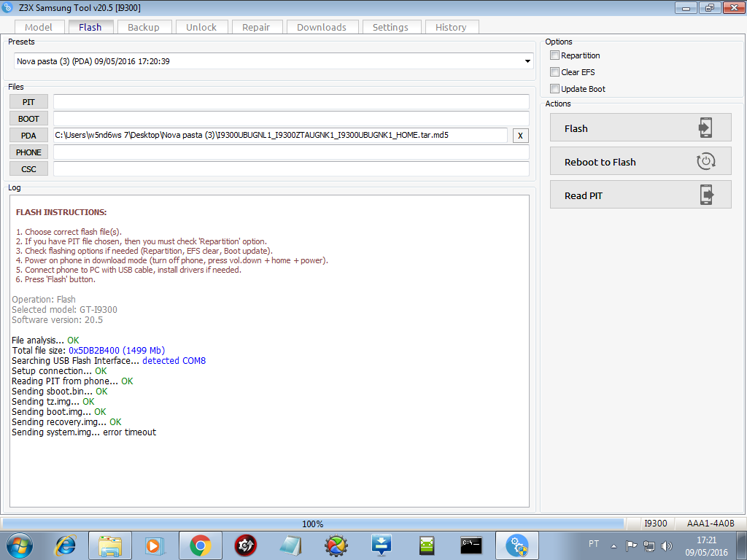Click the CSC file path field
The image size is (747, 560).
[291, 169]
